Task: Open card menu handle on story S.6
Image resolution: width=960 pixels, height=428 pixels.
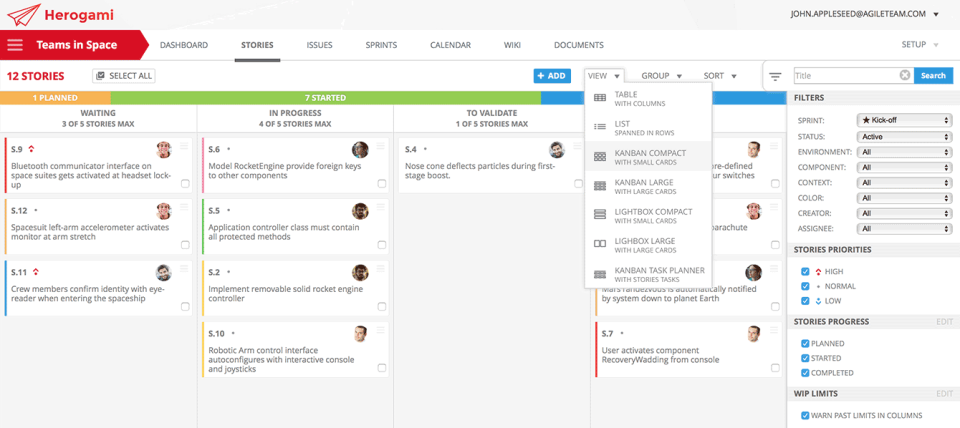Action: 381,146
